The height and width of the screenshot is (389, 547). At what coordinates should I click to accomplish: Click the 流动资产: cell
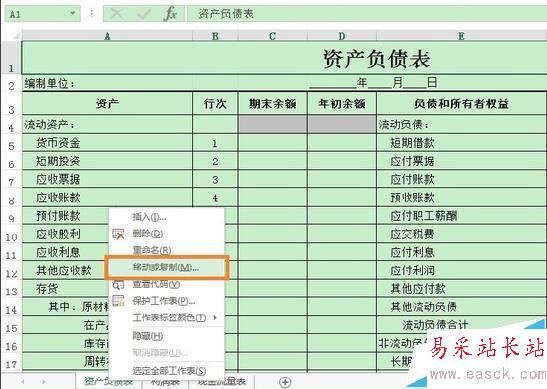click(x=107, y=125)
